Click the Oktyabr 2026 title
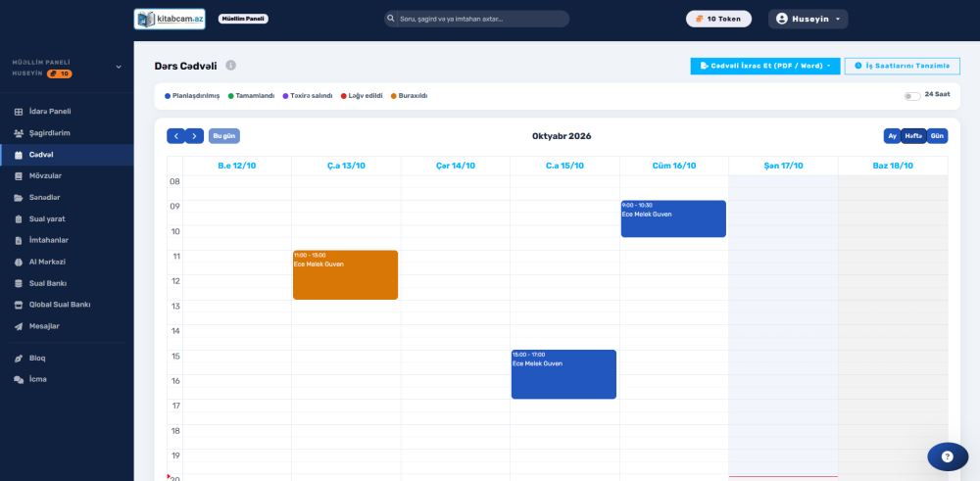 [562, 136]
